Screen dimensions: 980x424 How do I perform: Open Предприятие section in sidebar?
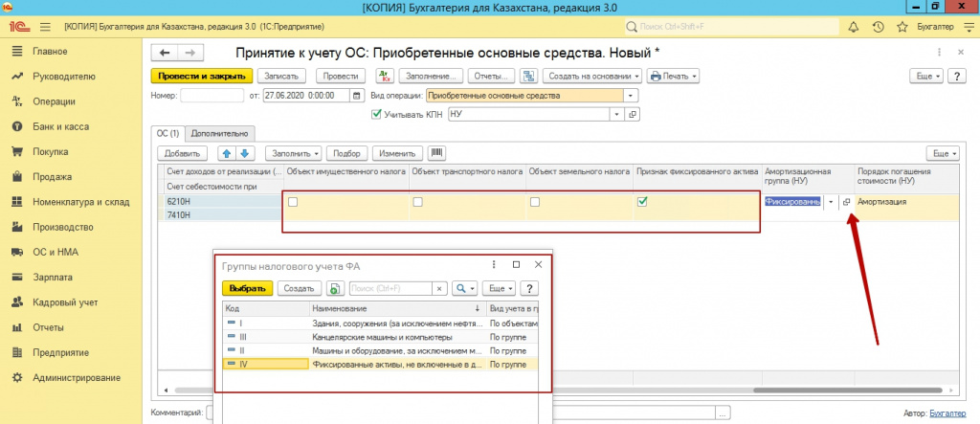pos(60,353)
